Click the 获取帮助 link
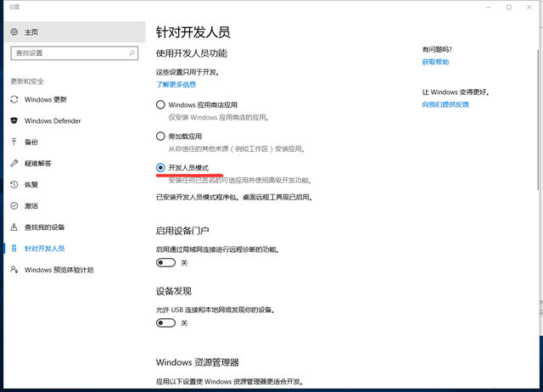543x392 pixels. 435,62
